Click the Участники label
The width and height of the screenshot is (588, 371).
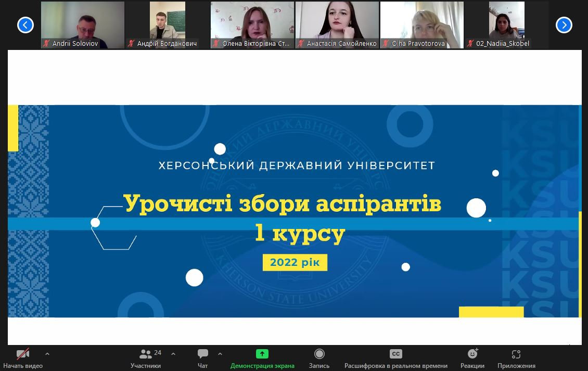(146, 366)
